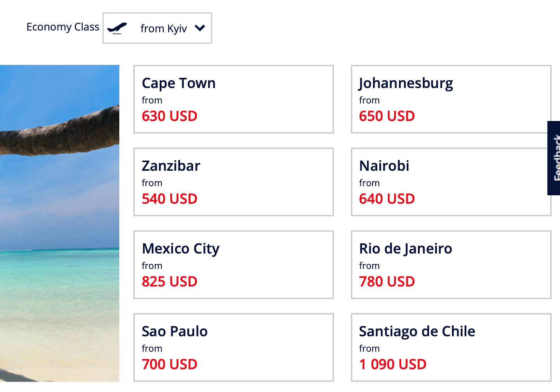560x392 pixels.
Task: Click the 825 USD Mexico City price
Action: click(169, 282)
